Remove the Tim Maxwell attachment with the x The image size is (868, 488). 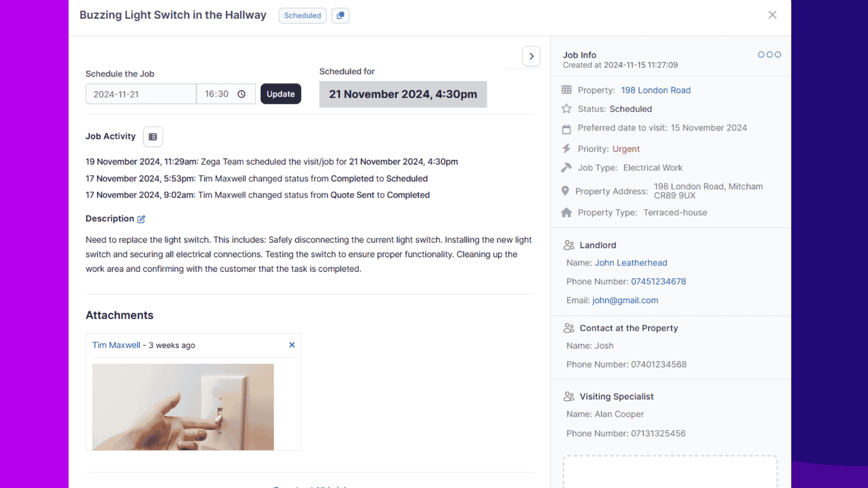[292, 345]
